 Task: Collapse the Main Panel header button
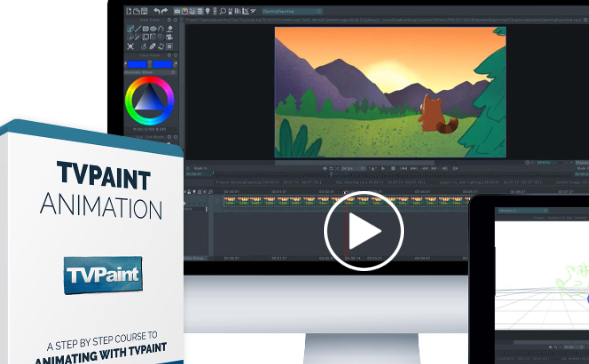coord(169,20)
